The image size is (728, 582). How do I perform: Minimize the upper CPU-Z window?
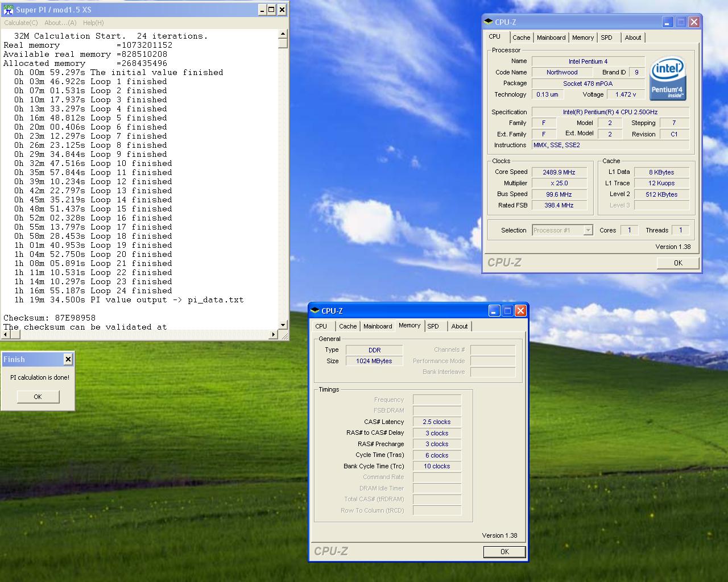tap(668, 22)
